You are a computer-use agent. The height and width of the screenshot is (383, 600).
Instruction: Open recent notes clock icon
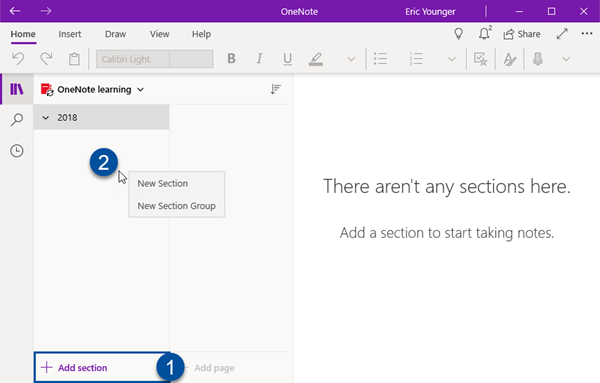click(17, 150)
